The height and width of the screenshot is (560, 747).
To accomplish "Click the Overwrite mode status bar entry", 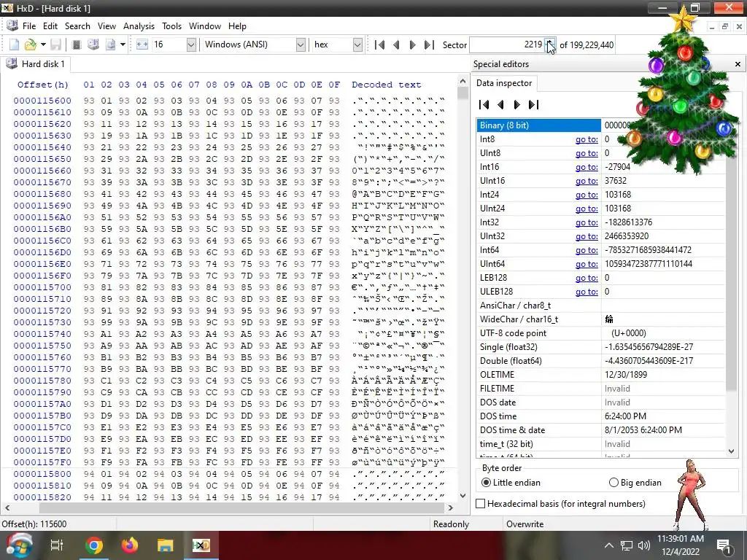I will [x=525, y=524].
